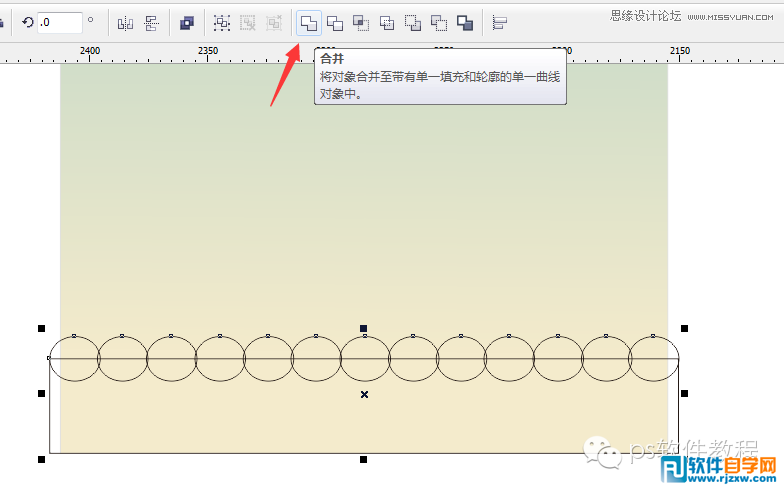The height and width of the screenshot is (492, 784).
Task: Click the Intersect shaping icon
Action: click(x=360, y=23)
